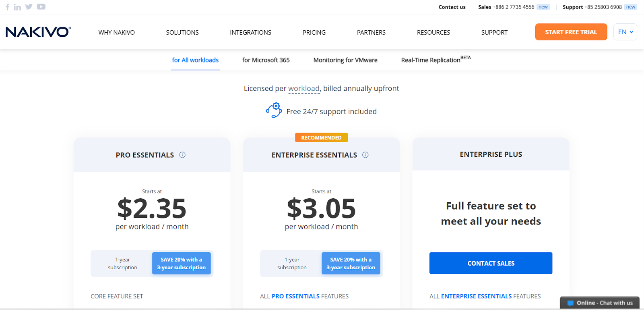Click the new badge beside Support number
Image resolution: width=644 pixels, height=310 pixels.
point(631,7)
